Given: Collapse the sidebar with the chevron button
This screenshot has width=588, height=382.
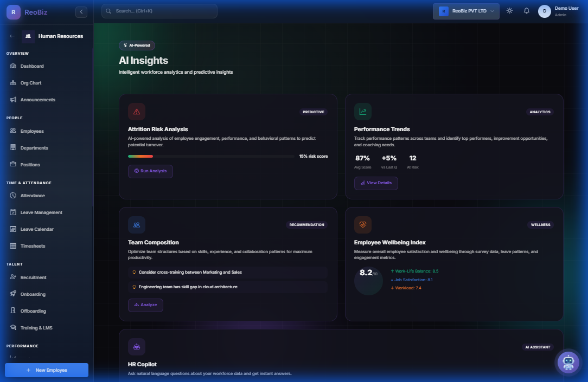Looking at the screenshot, I should [81, 11].
